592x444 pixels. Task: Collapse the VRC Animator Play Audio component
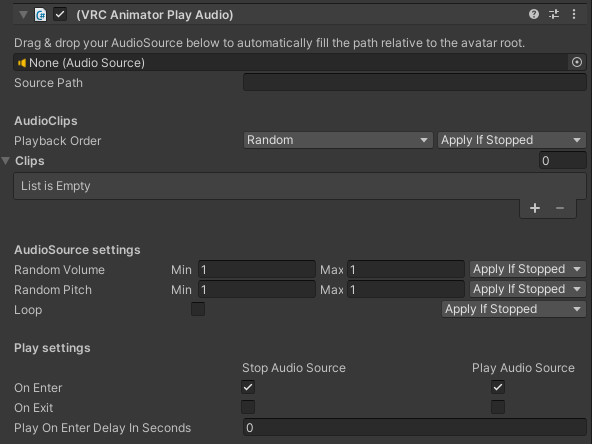[x=23, y=15]
